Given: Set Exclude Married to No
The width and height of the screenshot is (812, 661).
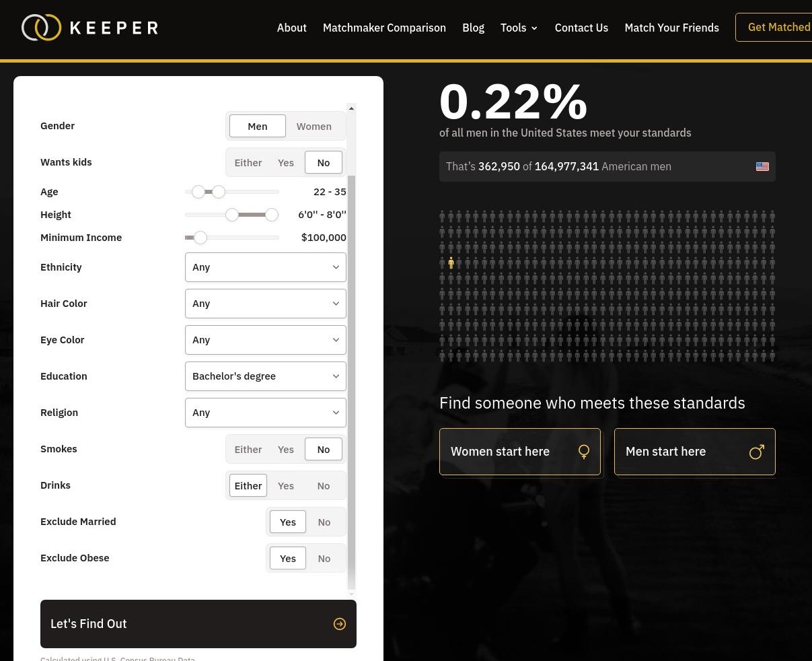Looking at the screenshot, I should tap(324, 522).
